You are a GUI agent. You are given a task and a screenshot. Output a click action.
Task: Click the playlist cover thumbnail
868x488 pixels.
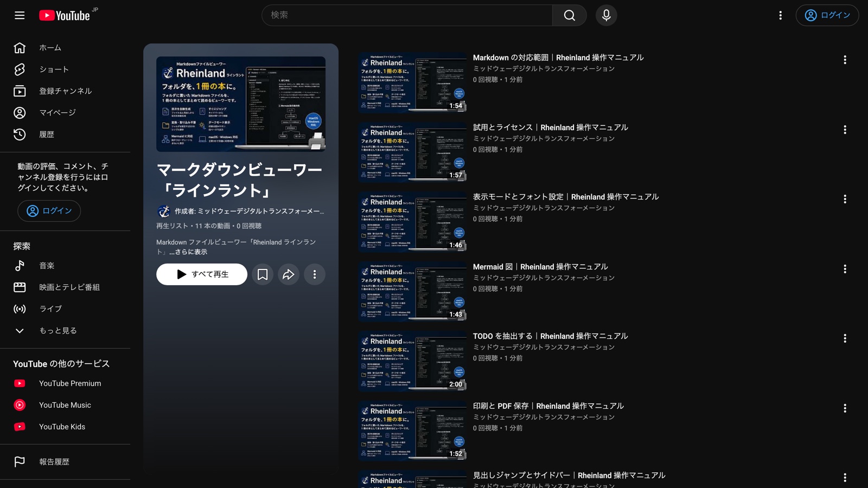241,104
